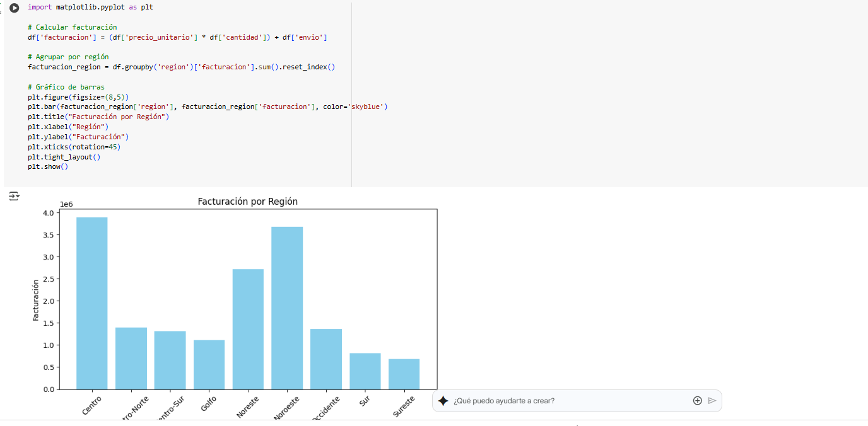Click the 'Golfo' x-axis label

tap(209, 404)
